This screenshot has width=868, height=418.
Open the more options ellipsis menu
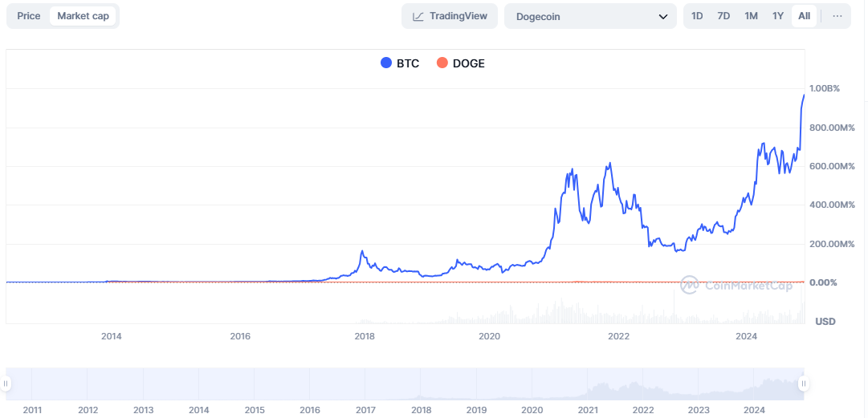837,16
